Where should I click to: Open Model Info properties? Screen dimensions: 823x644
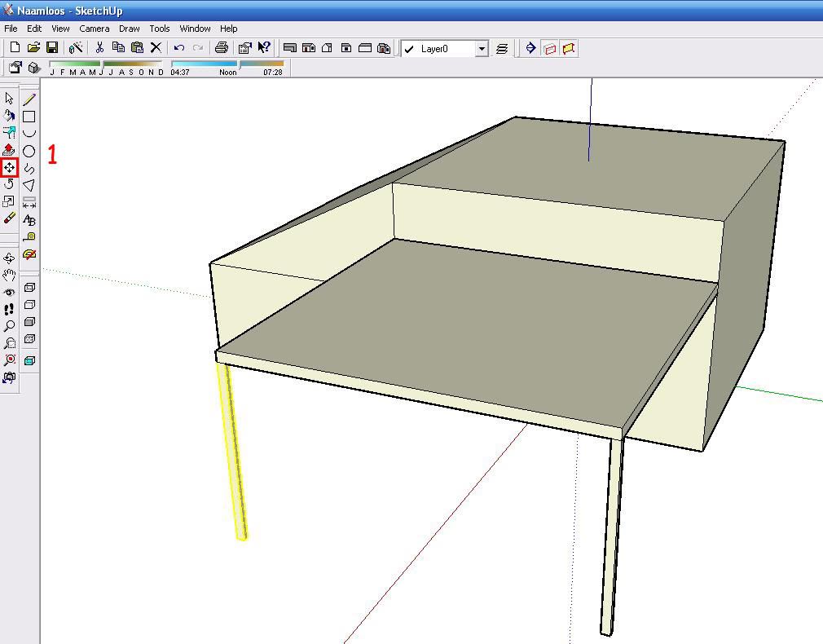244,48
